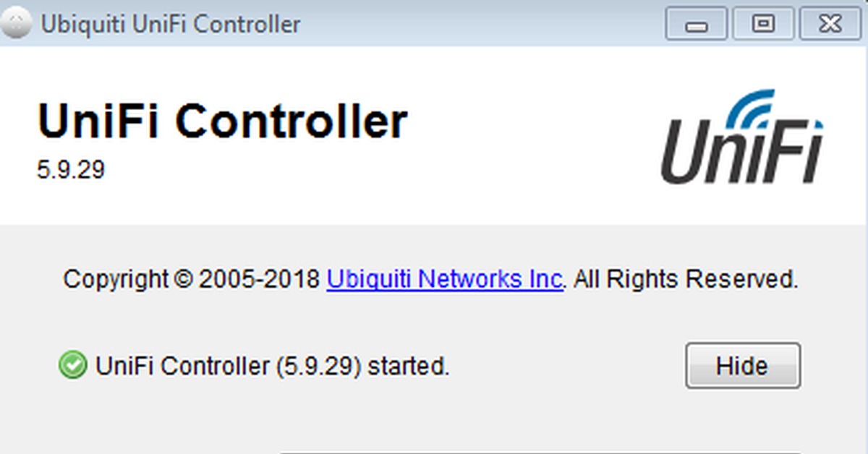Click the "(5.9.29)" version in the status line
Screen dimensions: 868x454
(317, 367)
